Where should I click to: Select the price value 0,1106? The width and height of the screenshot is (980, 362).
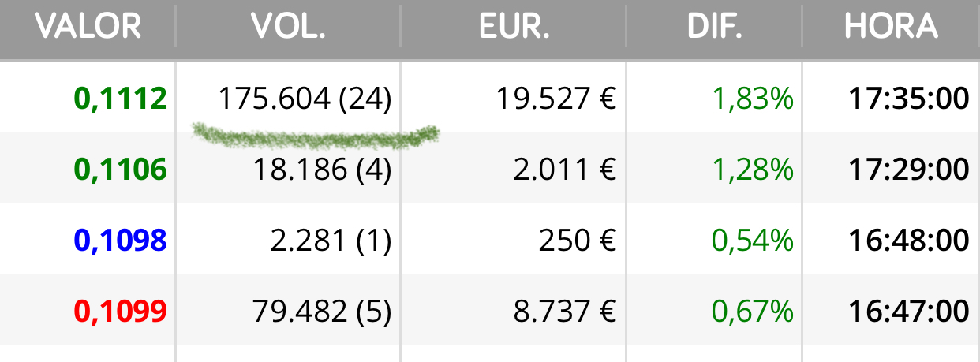pyautogui.click(x=121, y=169)
